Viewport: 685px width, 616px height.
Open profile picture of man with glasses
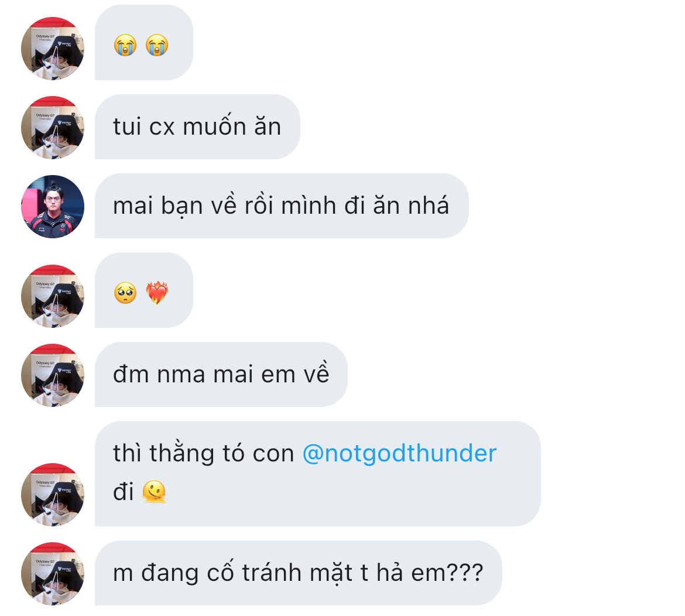[53, 207]
